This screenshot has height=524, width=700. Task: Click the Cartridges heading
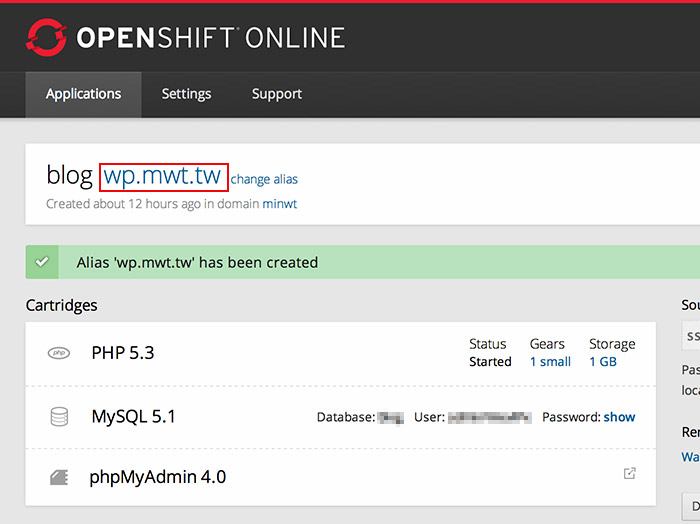point(62,305)
